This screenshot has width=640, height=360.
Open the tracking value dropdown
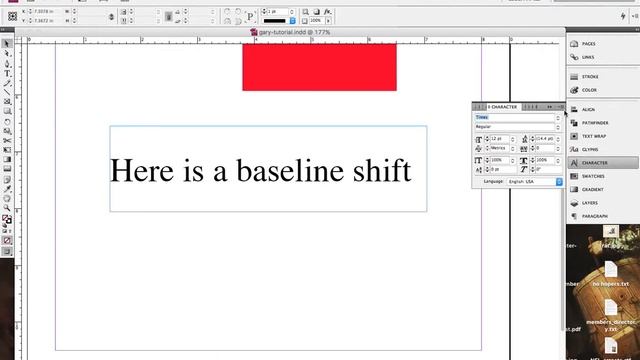click(558, 149)
